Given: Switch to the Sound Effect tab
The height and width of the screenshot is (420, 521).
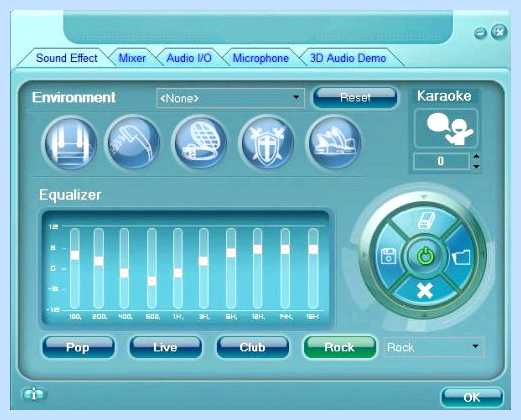Looking at the screenshot, I should tap(67, 58).
